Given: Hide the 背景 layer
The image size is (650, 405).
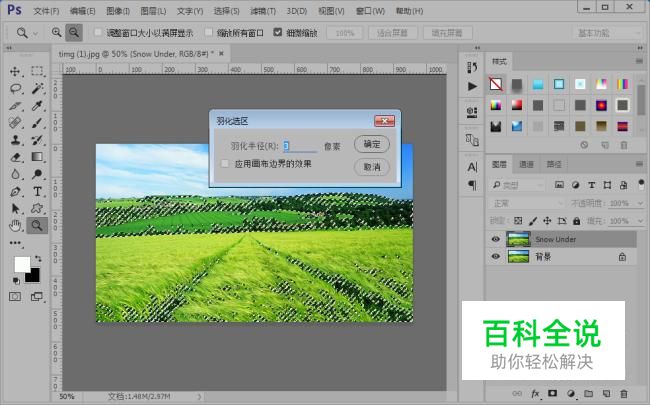Looking at the screenshot, I should click(x=495, y=257).
